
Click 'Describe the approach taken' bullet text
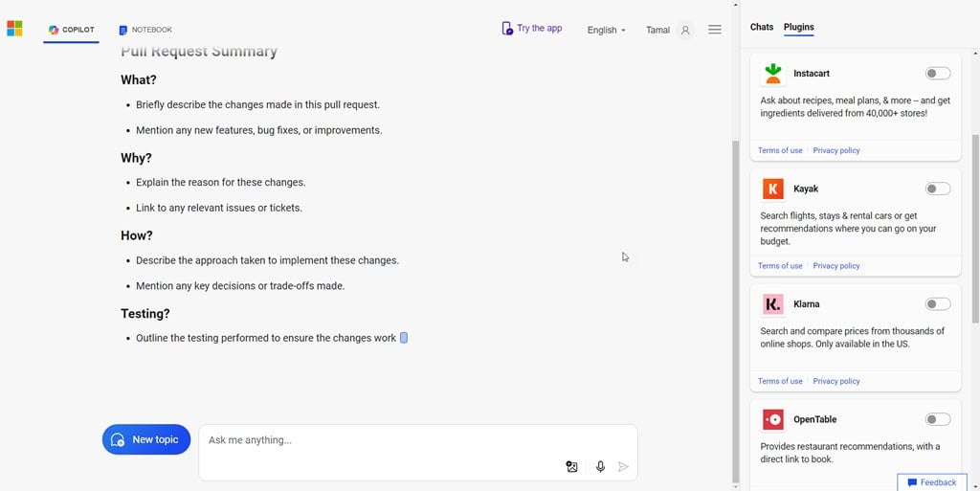coord(267,260)
